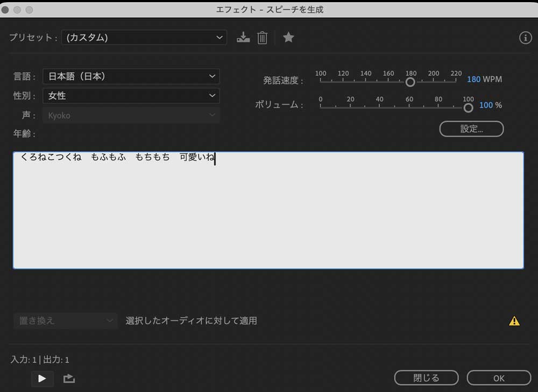The image size is (538, 392).
Task: Open the 言語 language dropdown
Action: point(131,76)
